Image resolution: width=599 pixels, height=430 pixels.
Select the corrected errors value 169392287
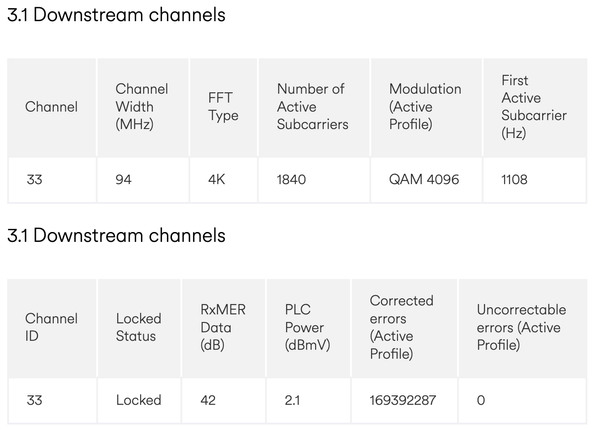pos(403,400)
